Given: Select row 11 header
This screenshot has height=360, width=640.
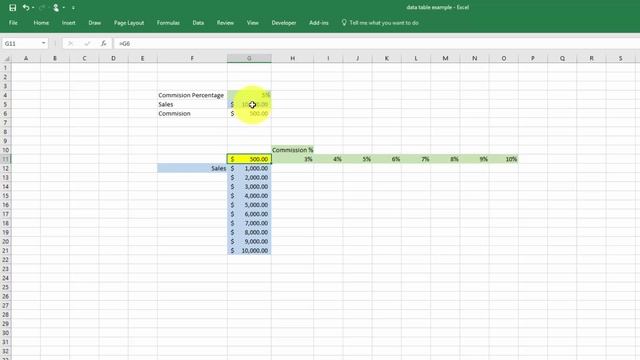Looking at the screenshot, I should coord(6,159).
